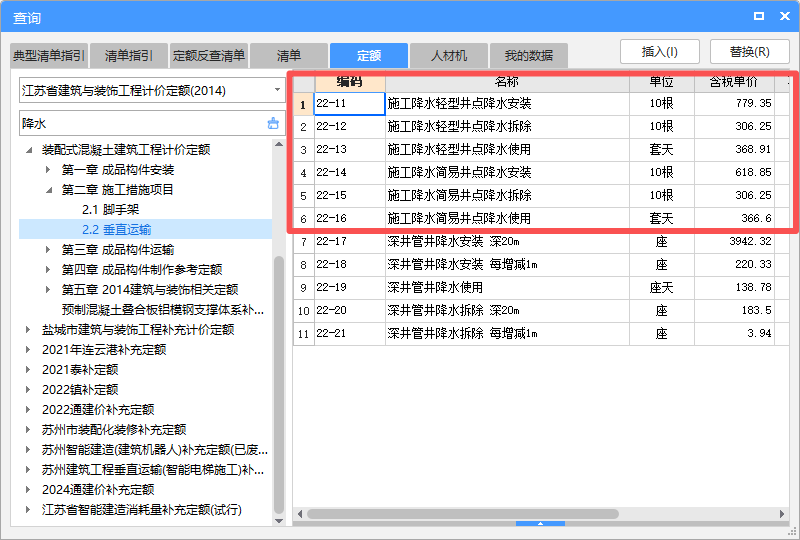The width and height of the screenshot is (800, 540).
Task: Go to the 我的数据 tab
Action: point(529,56)
